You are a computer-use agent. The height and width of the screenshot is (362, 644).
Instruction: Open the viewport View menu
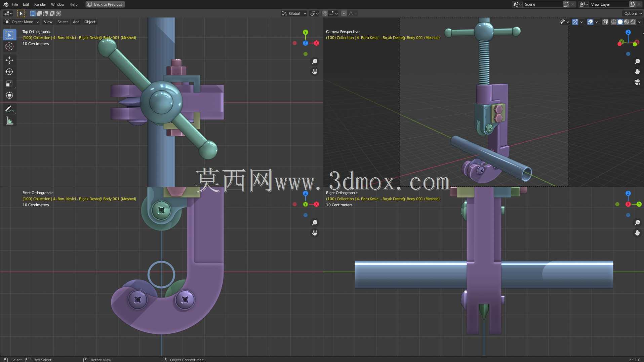pos(48,22)
